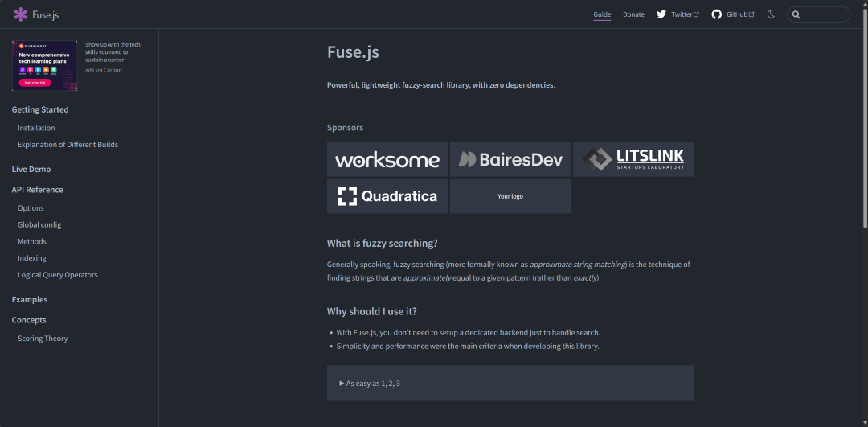
Task: Open the BairesDev sponsor logo
Action: point(510,159)
